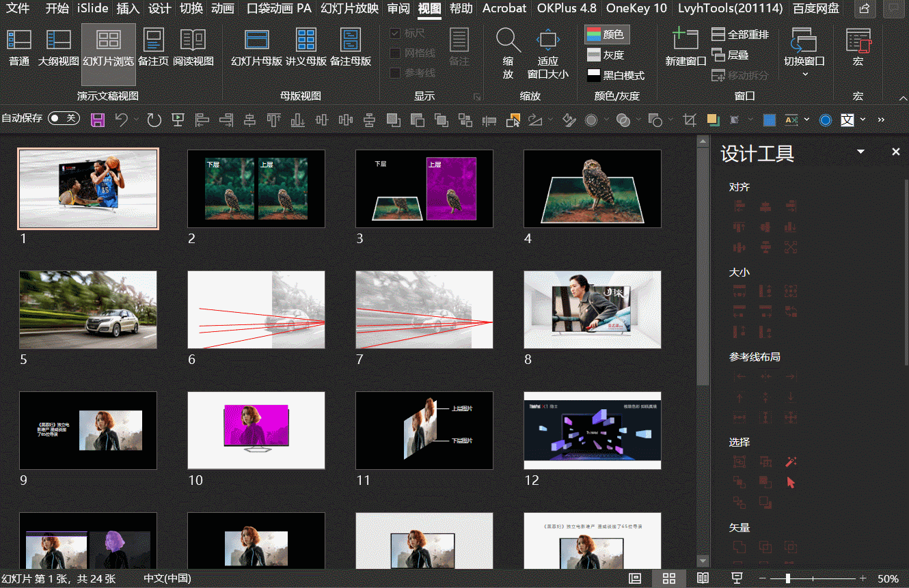Screen dimensions: 909x588
Task: Click red arrow pointer icon in 选择 section
Action: point(791,482)
